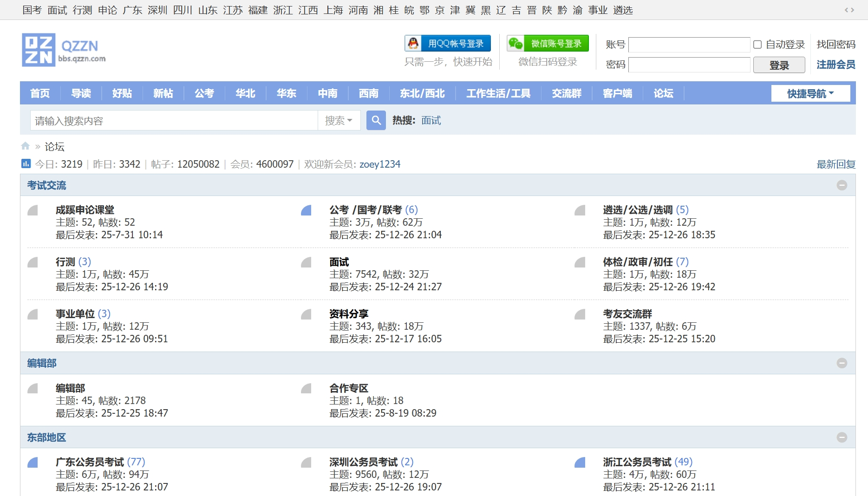
Task: Click the QQ penguin login icon
Action: pyautogui.click(x=413, y=44)
